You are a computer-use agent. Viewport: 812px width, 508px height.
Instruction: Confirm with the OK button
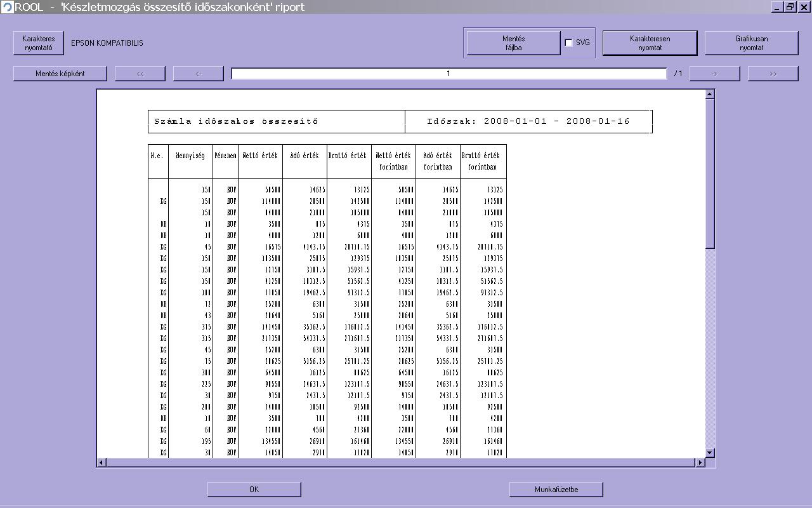[x=254, y=490]
